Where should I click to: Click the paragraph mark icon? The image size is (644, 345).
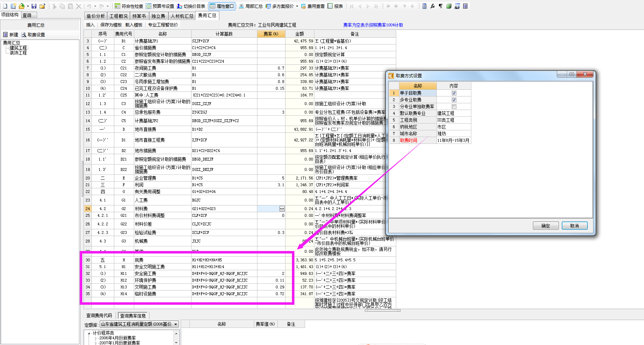click(x=441, y=6)
